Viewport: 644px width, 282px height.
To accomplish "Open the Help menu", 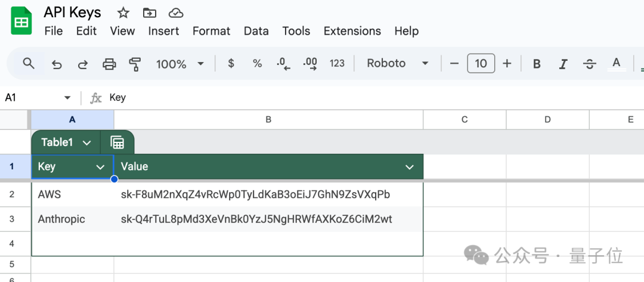I will [407, 31].
